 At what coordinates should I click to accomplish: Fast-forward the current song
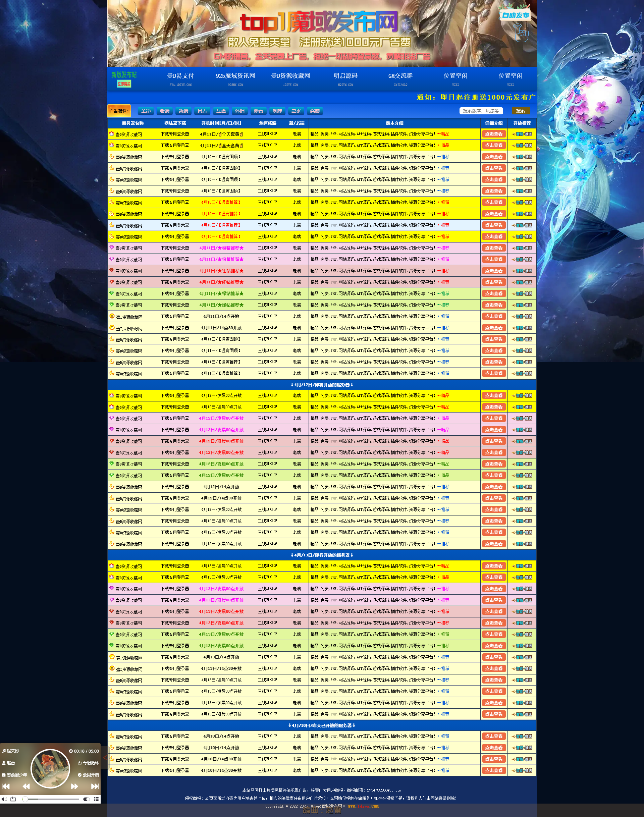click(75, 786)
